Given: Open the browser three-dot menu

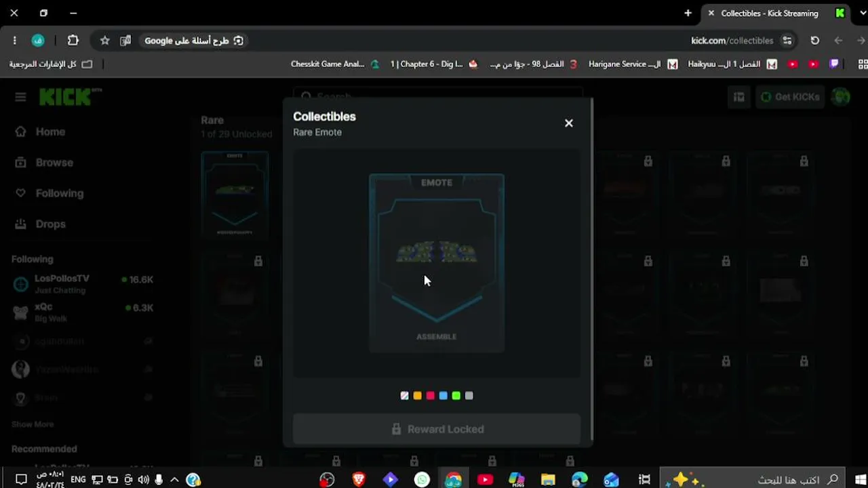Looking at the screenshot, I should click(14, 41).
